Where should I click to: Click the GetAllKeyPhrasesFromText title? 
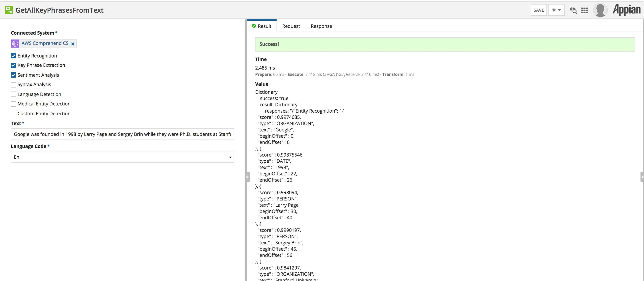pos(60,10)
